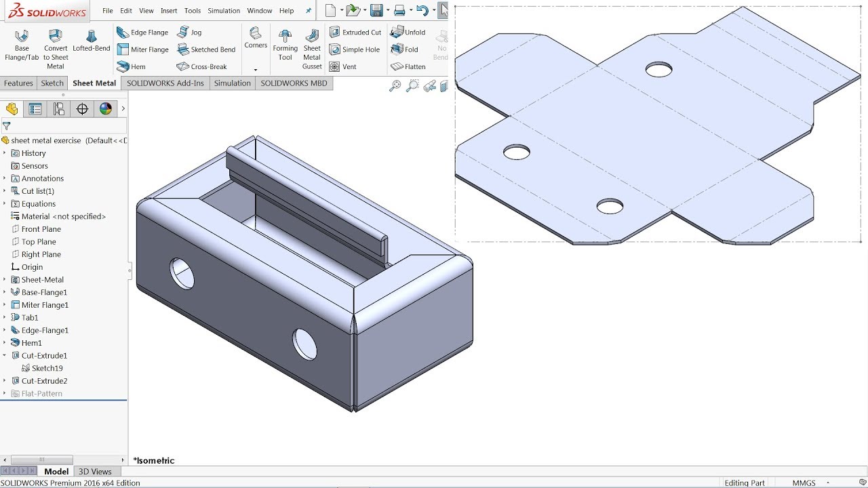The width and height of the screenshot is (868, 488).
Task: Open the Simulation menu
Action: pyautogui.click(x=224, y=11)
